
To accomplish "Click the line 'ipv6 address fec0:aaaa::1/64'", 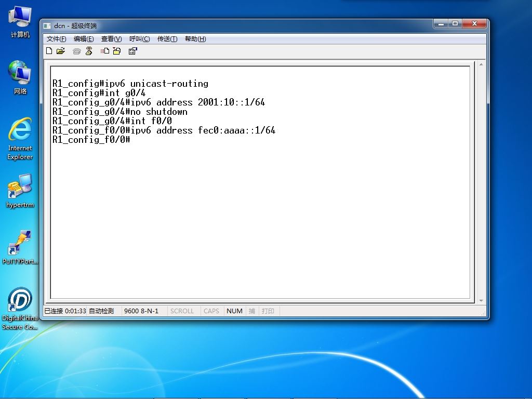I will point(164,130).
